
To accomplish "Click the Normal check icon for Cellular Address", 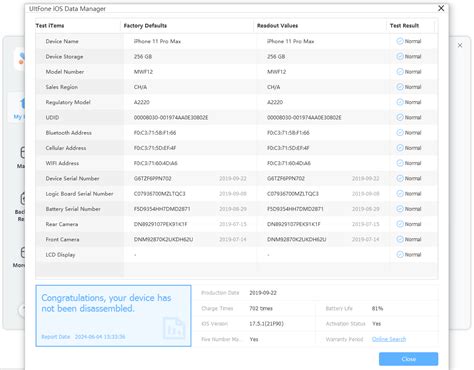I will pyautogui.click(x=400, y=148).
